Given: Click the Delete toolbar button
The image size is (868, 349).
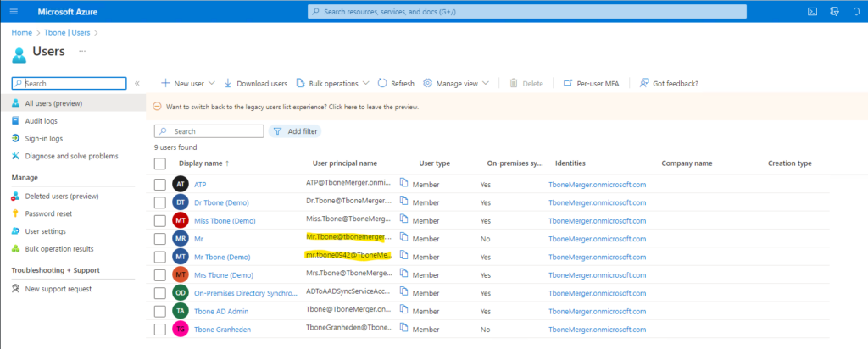Looking at the screenshot, I should click(526, 84).
